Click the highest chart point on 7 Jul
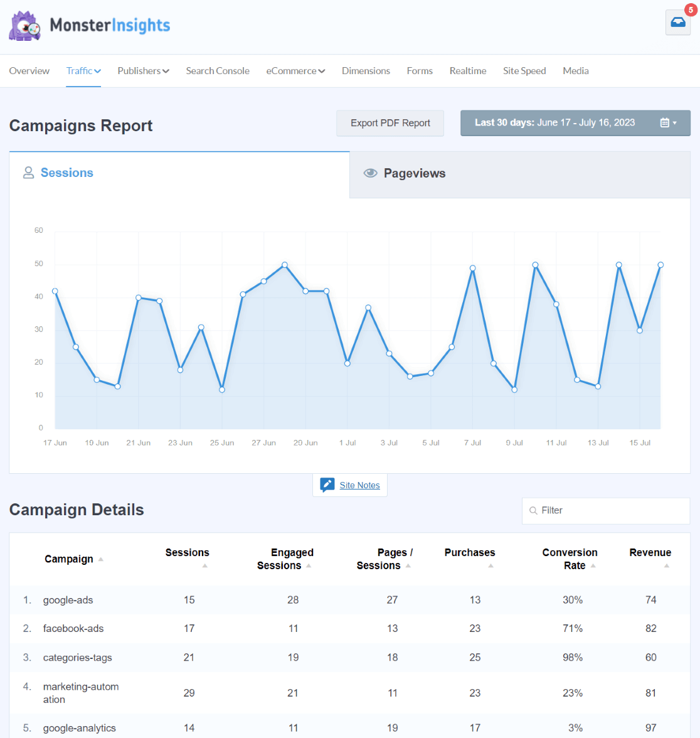 [x=472, y=267]
